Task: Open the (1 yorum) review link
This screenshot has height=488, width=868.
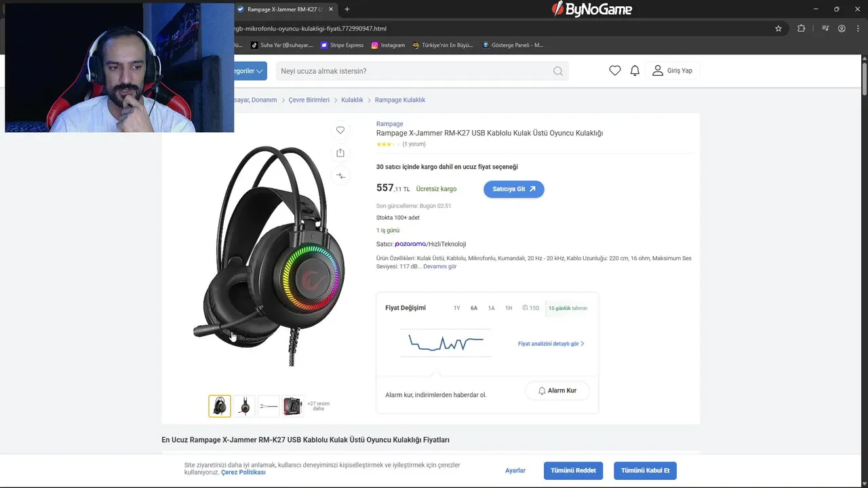Action: coord(414,144)
